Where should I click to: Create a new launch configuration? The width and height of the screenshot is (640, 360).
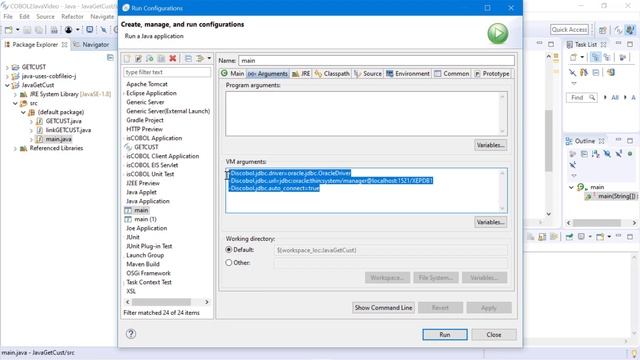[x=127, y=59]
